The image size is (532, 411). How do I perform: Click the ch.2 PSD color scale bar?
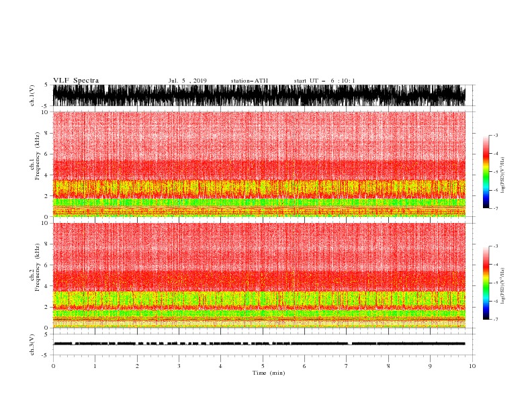[x=486, y=283]
